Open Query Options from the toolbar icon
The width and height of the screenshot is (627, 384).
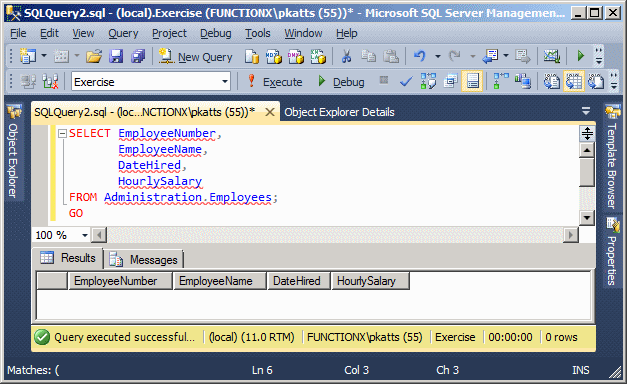click(x=450, y=82)
